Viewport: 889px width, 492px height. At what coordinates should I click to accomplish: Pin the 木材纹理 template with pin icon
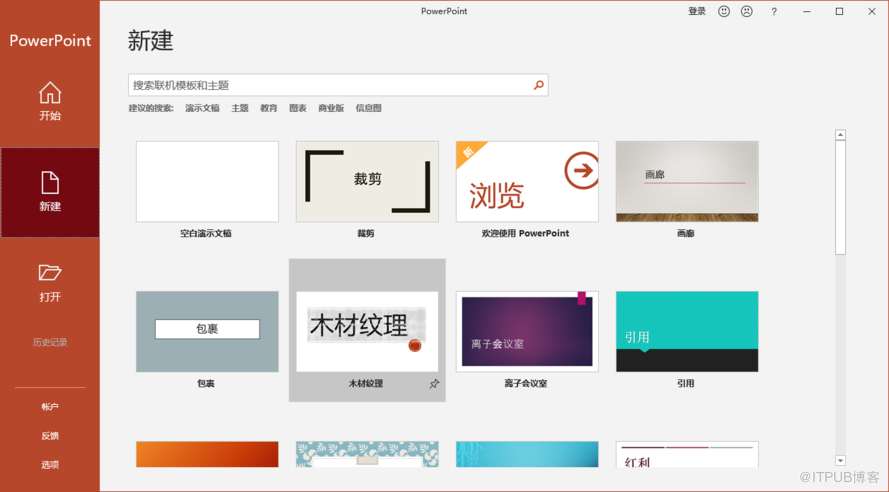(434, 384)
